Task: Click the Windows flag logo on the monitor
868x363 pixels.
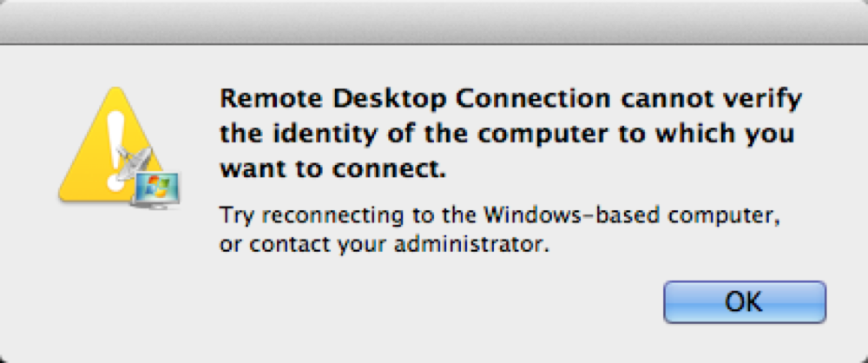Action: pos(156,185)
